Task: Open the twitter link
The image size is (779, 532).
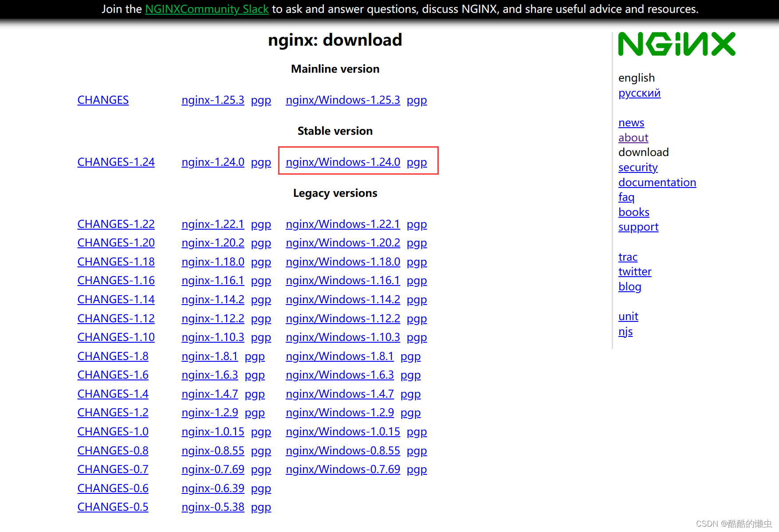Action: click(x=635, y=272)
